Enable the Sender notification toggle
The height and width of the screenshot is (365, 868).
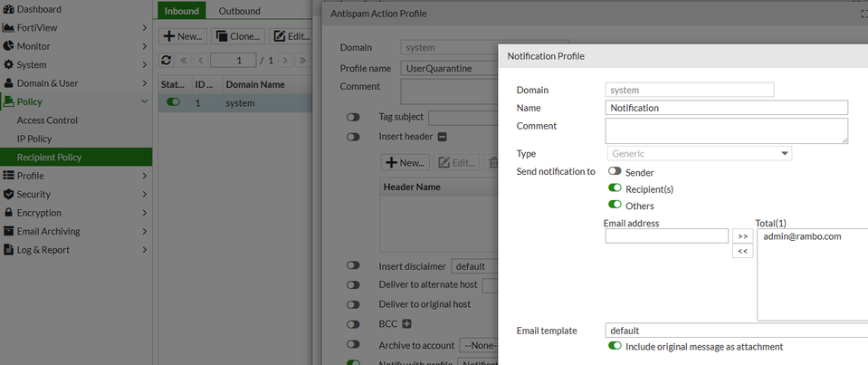[615, 171]
